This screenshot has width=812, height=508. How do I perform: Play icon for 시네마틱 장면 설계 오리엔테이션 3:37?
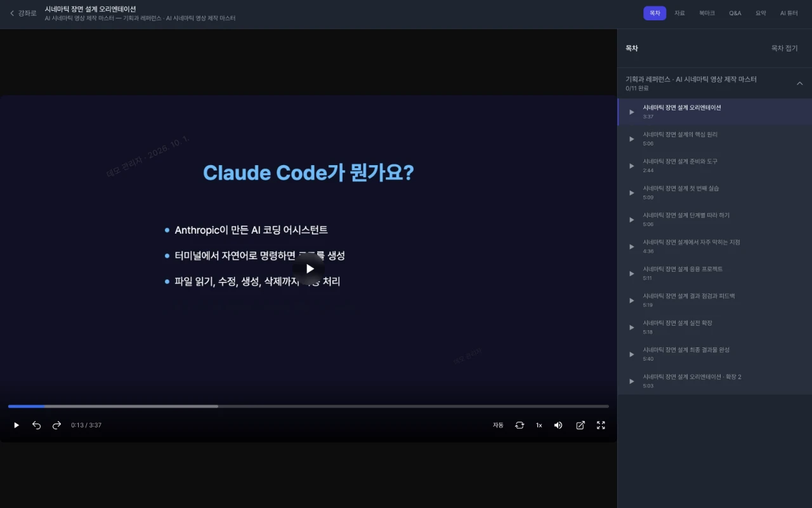pyautogui.click(x=631, y=112)
